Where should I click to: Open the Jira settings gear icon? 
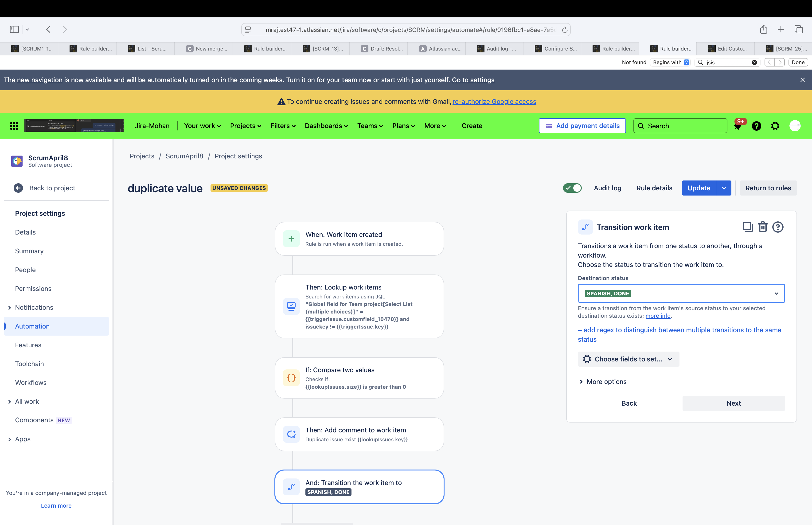pyautogui.click(x=775, y=126)
